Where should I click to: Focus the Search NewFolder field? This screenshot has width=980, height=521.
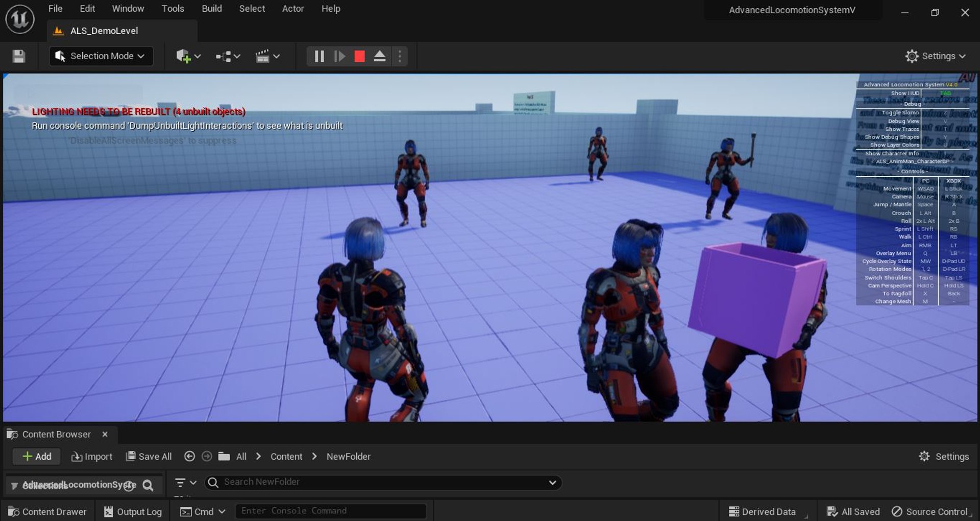(383, 482)
